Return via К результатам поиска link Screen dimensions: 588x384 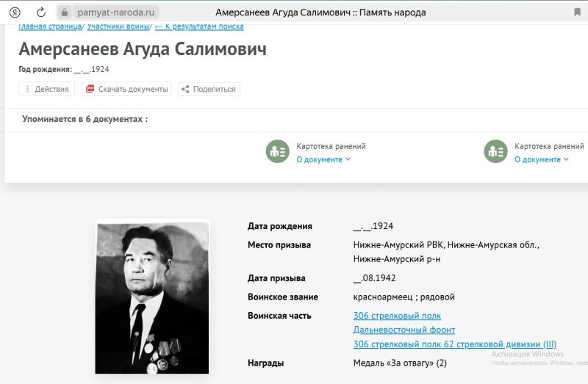199,26
